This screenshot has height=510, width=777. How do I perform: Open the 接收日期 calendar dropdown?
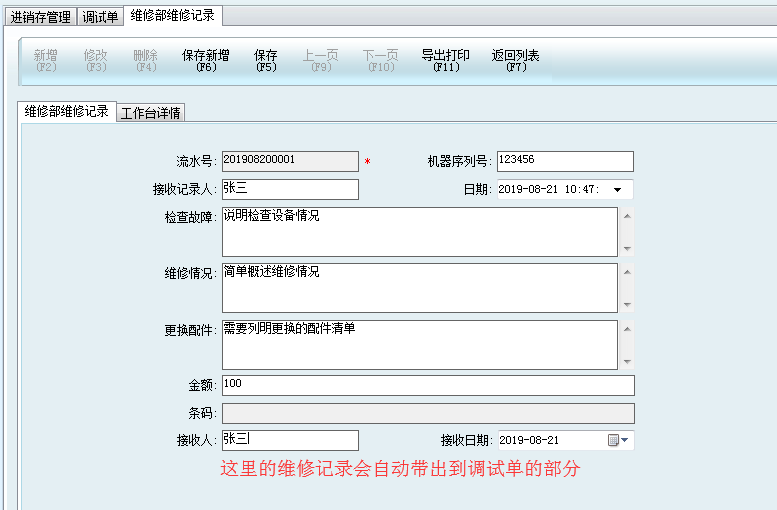coord(619,440)
